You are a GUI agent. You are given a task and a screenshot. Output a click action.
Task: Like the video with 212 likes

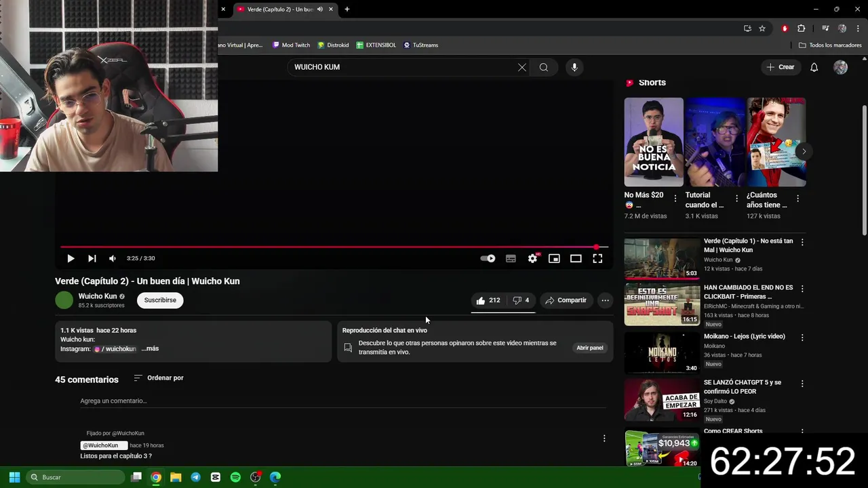(488, 300)
